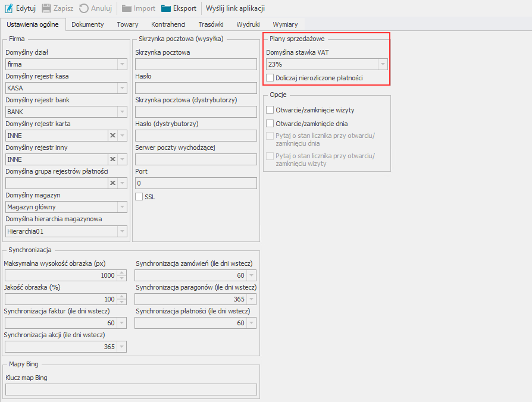The height and width of the screenshot is (402, 532).
Task: Clear the Domyślny rejestr inny value with X
Action: point(112,159)
